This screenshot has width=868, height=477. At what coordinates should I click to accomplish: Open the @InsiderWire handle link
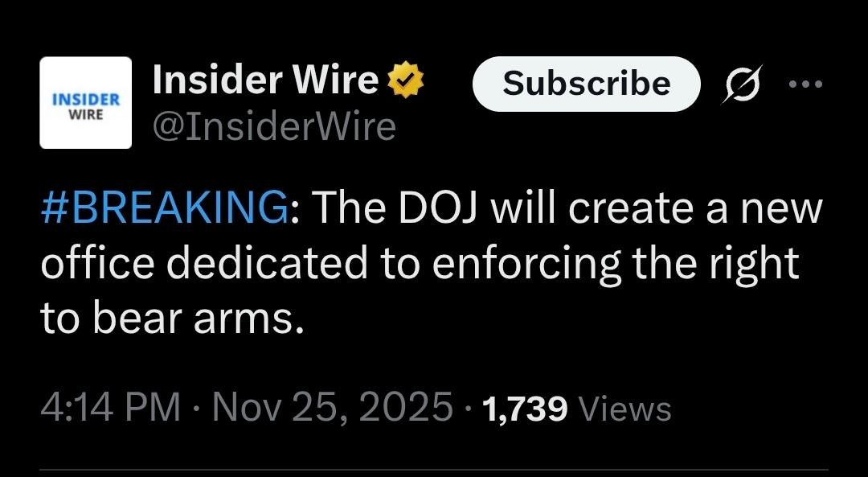pyautogui.click(x=274, y=127)
